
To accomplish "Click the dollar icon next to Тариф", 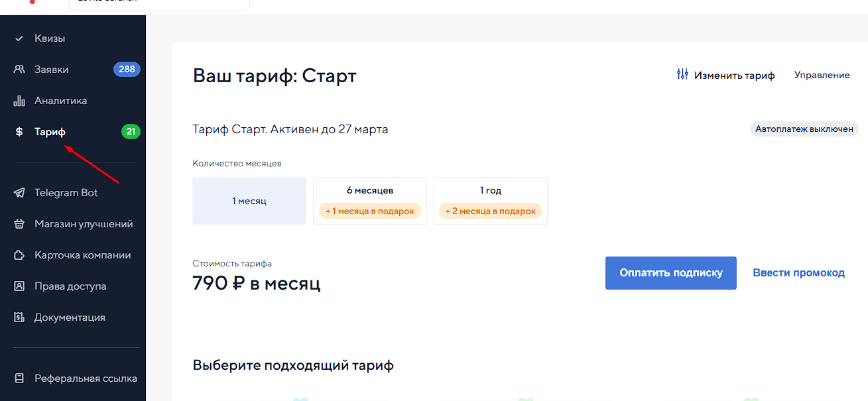I will (x=19, y=131).
